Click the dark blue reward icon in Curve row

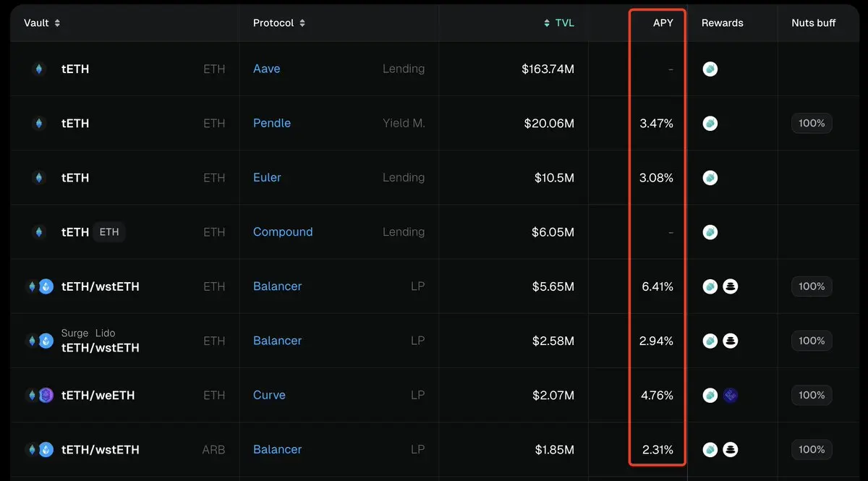pyautogui.click(x=731, y=395)
